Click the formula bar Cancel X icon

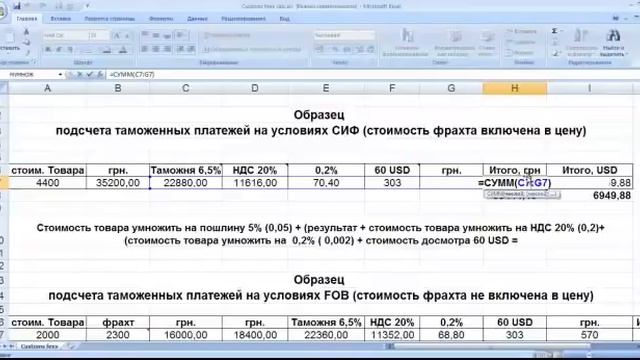[x=80, y=74]
